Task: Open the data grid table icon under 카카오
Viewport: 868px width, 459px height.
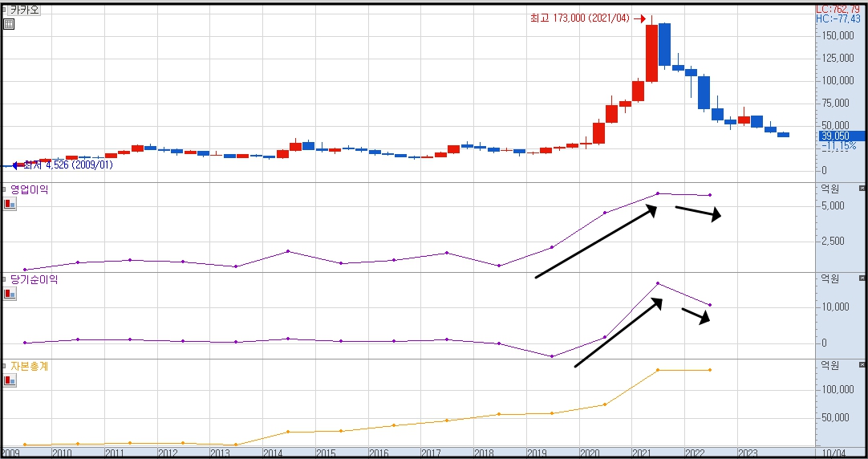Action: pos(9,23)
